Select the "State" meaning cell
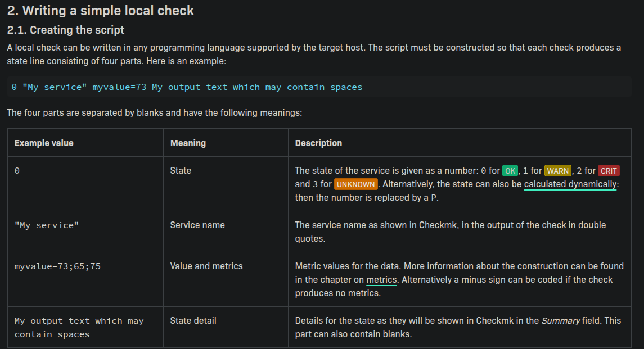The height and width of the screenshot is (349, 644). 181,170
